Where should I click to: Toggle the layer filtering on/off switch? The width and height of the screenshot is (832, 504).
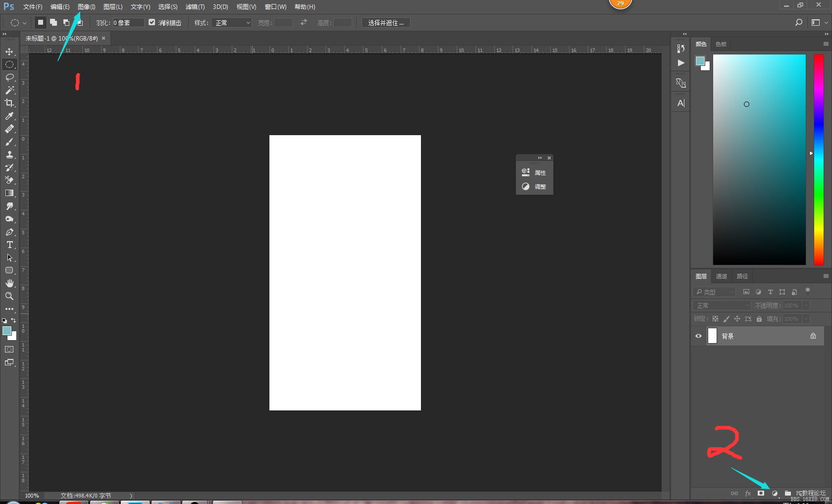coord(808,291)
